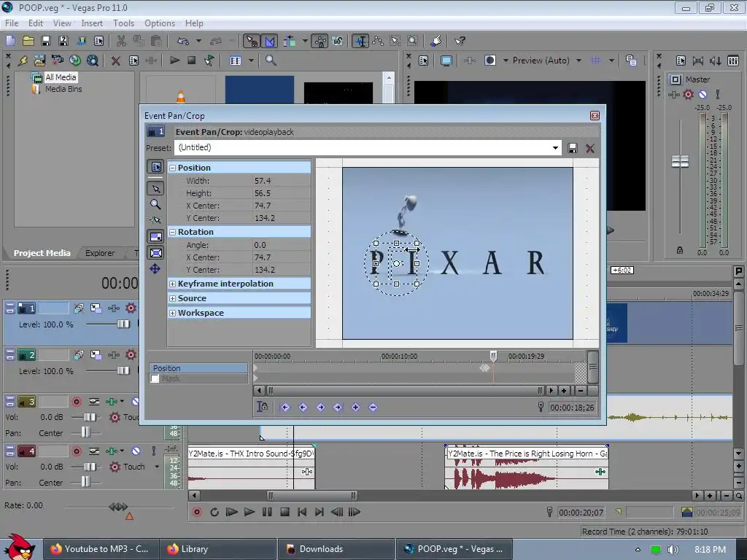Click the Stop button in transport bar
This screenshot has height=560, width=747.
click(285, 513)
